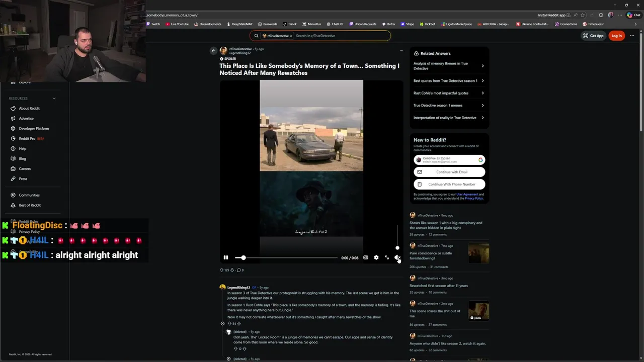Open the User Agreement link

[x=467, y=194]
